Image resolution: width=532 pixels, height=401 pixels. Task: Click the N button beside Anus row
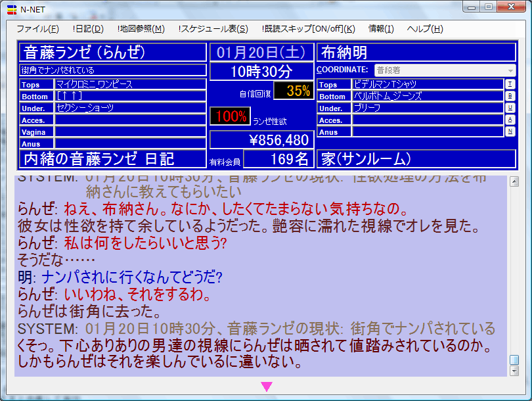(x=510, y=131)
